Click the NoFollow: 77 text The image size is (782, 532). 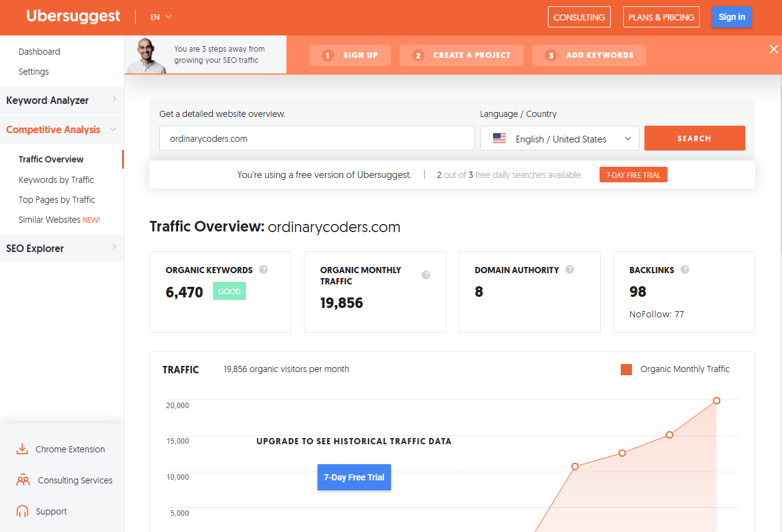[657, 314]
